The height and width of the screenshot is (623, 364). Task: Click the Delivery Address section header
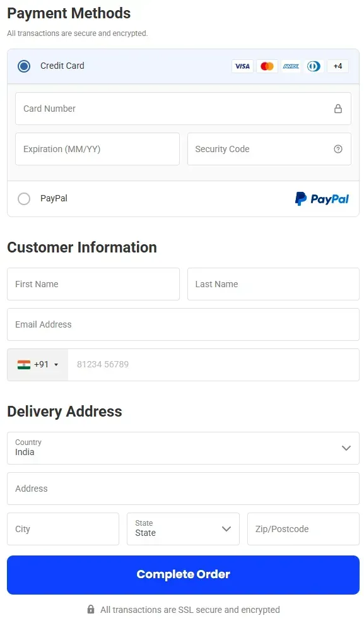(x=64, y=411)
